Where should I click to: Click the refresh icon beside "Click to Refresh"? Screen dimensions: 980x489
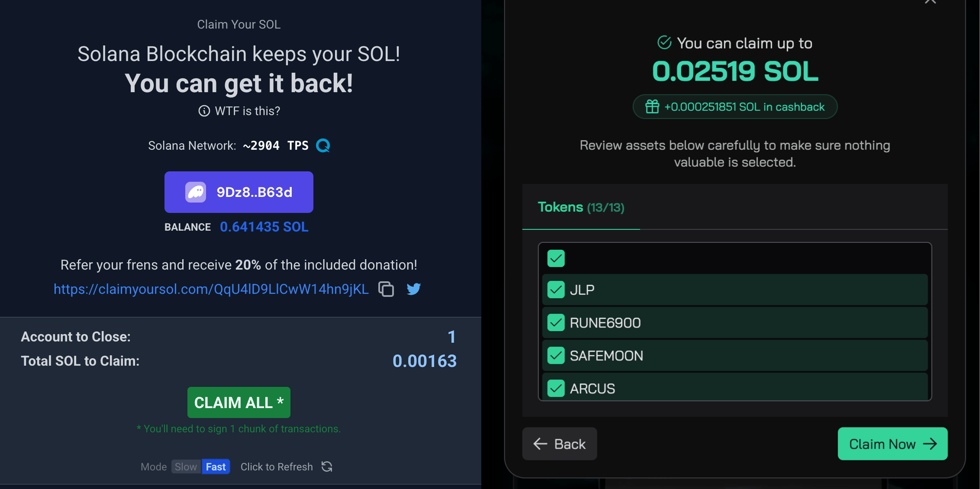pos(327,466)
